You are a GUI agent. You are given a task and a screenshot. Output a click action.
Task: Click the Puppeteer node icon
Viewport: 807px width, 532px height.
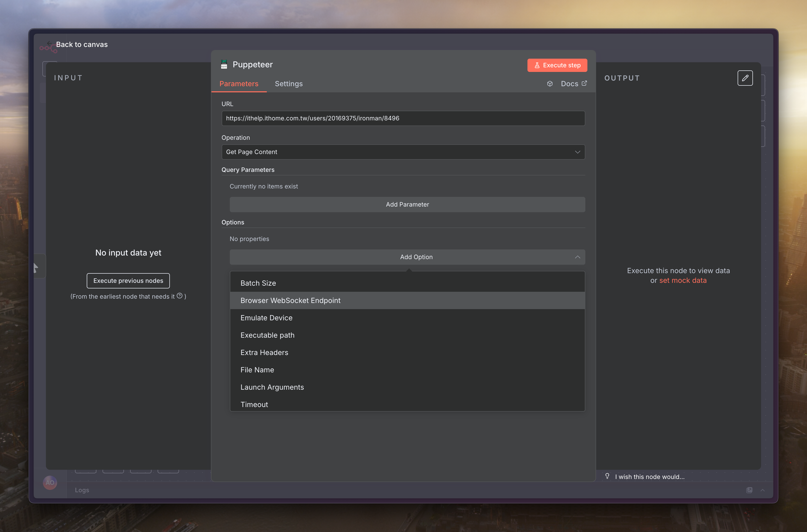click(x=224, y=65)
